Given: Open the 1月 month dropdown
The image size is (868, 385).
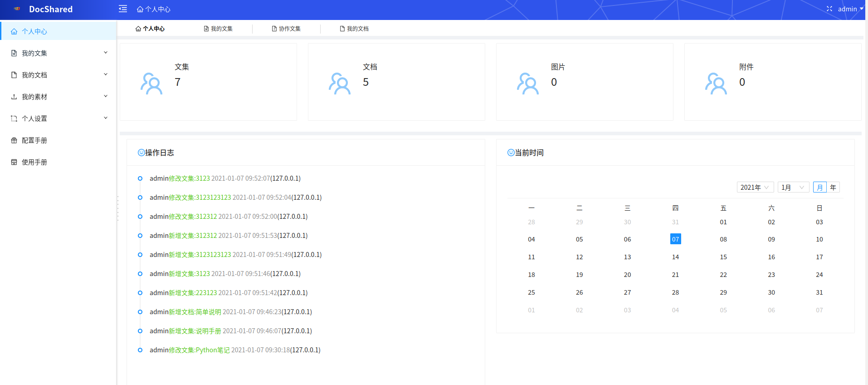Looking at the screenshot, I should (x=793, y=187).
